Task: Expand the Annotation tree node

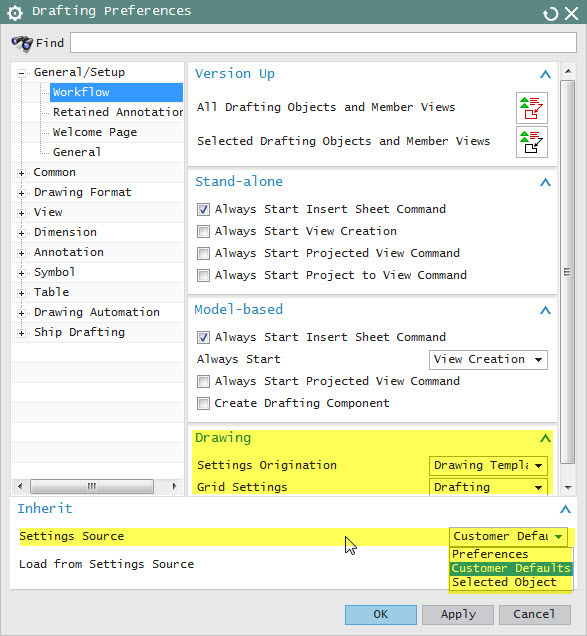Action: (x=21, y=253)
